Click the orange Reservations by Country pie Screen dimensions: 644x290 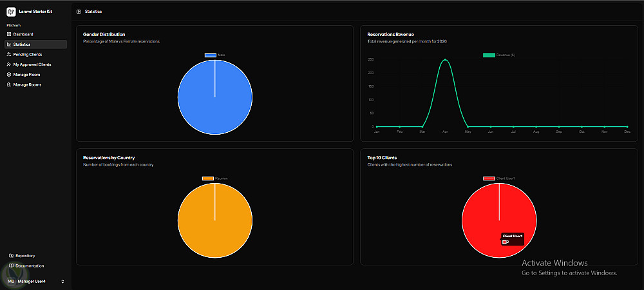coord(215,220)
